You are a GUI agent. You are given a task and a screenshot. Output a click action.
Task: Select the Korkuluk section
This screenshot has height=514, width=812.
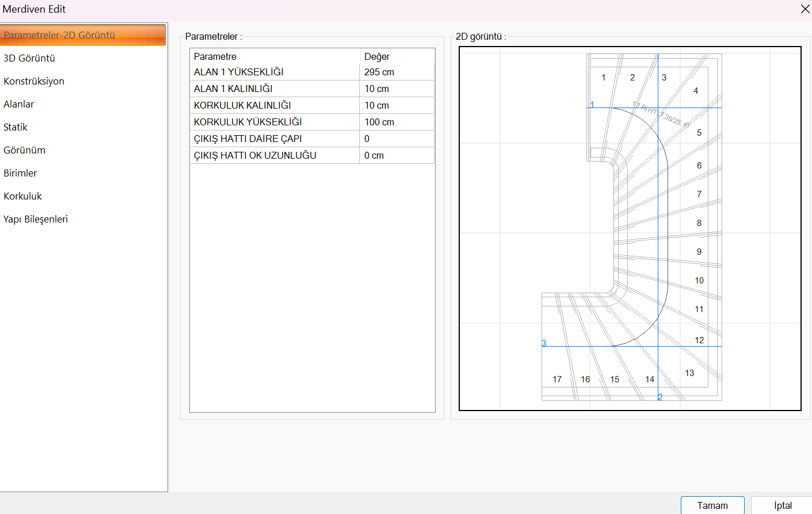click(23, 196)
